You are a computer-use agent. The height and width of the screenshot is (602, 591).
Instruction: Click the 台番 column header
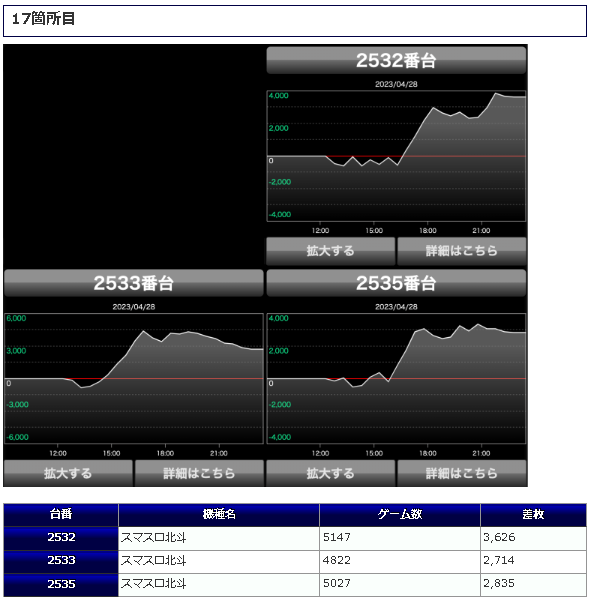61,515
